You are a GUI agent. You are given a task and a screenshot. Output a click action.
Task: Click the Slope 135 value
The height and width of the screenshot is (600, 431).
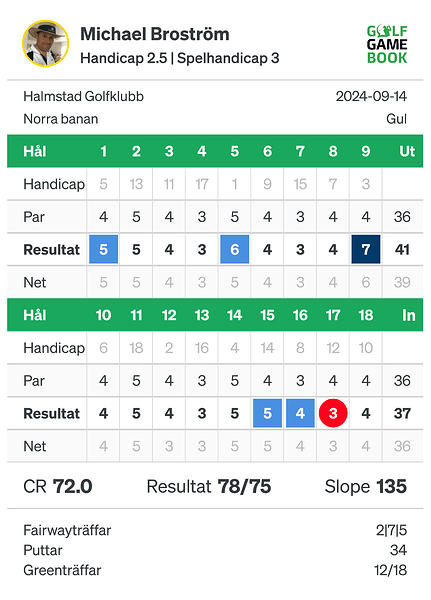click(366, 487)
